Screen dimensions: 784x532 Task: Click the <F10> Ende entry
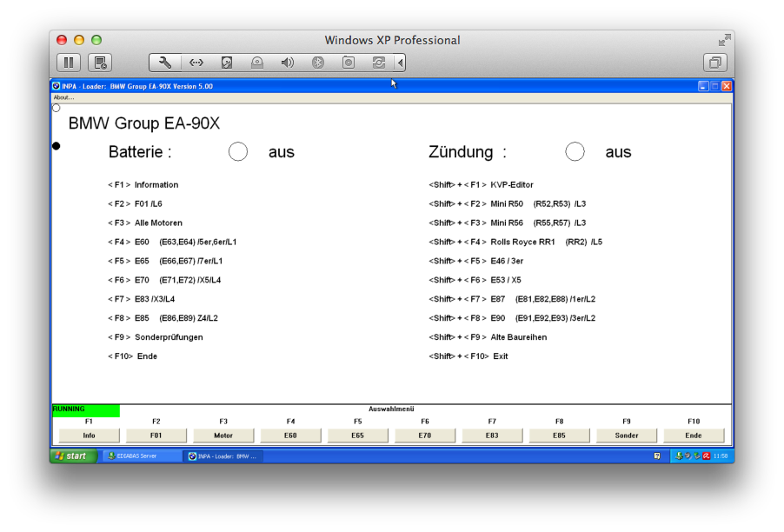pos(132,356)
